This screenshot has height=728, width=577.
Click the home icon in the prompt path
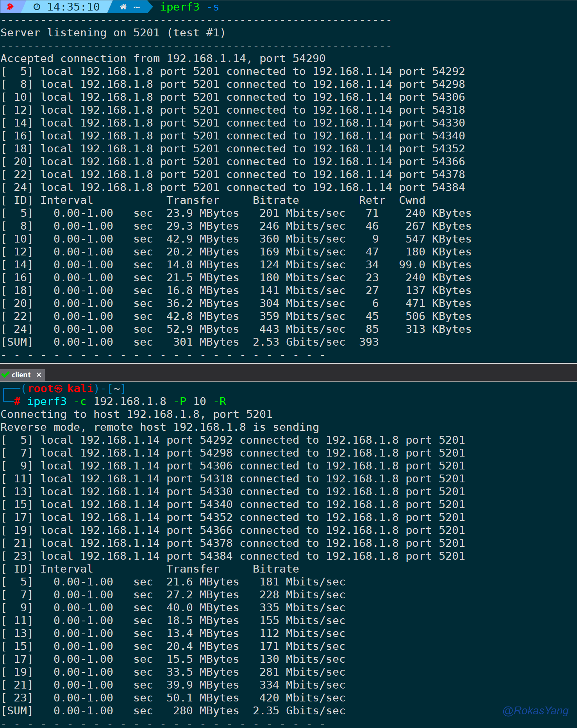coord(123,7)
